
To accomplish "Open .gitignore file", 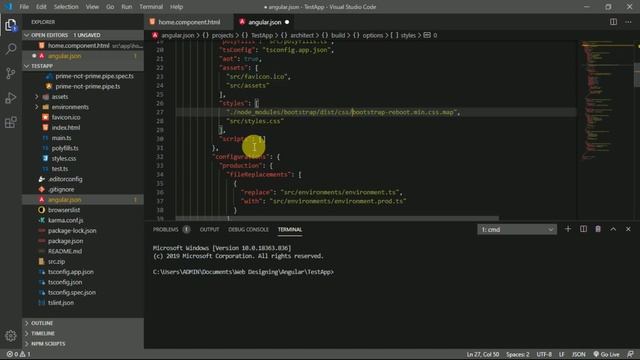I will click(61, 189).
